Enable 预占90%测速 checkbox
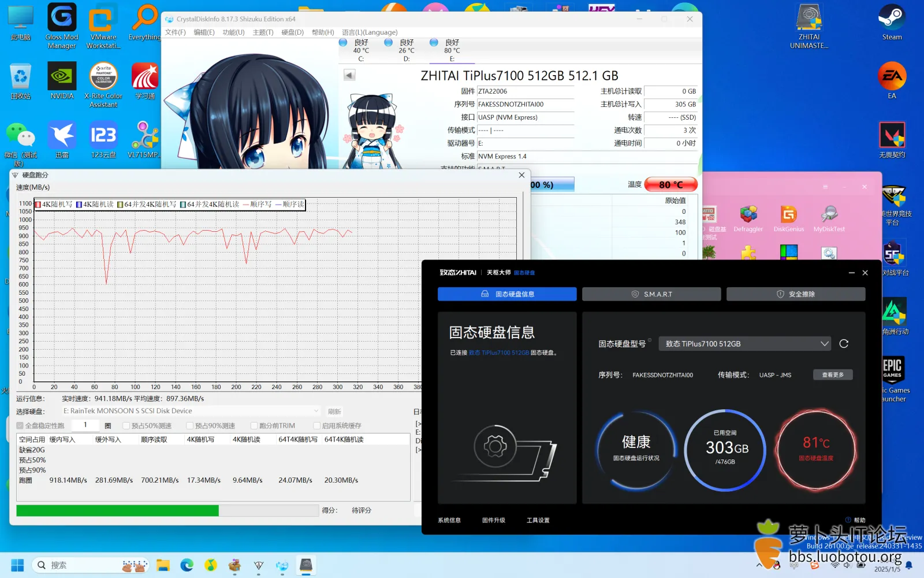The image size is (924, 578). pos(190,425)
